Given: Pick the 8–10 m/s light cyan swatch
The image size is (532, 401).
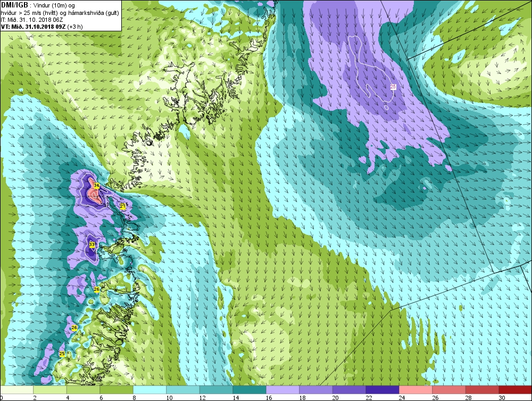Looking at the screenshot, I should [x=150, y=390].
